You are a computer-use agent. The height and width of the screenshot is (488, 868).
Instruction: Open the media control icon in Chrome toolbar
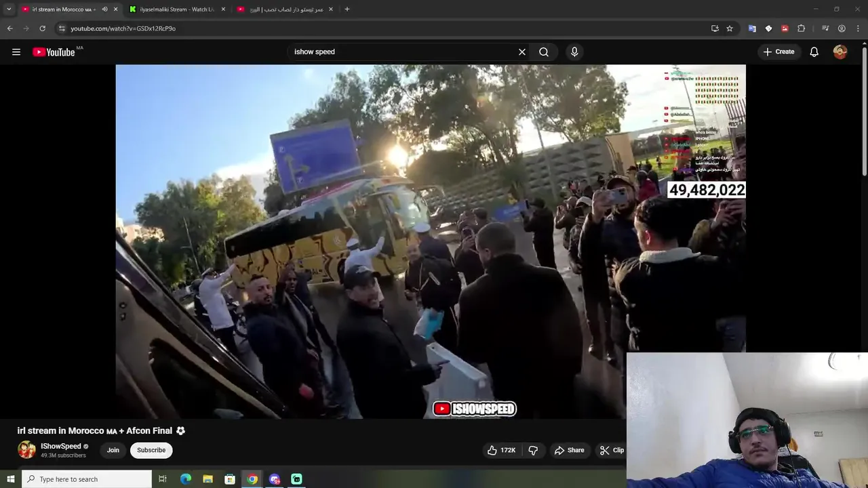tap(825, 28)
